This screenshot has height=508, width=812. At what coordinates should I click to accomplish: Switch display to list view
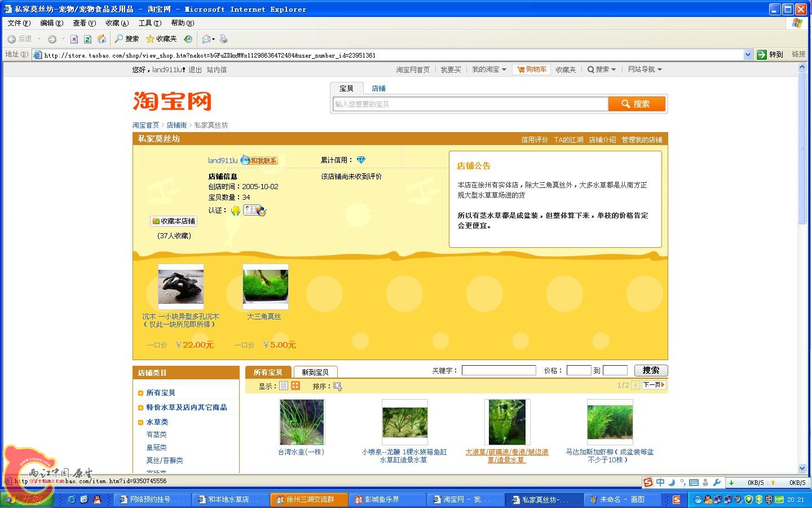pos(284,386)
